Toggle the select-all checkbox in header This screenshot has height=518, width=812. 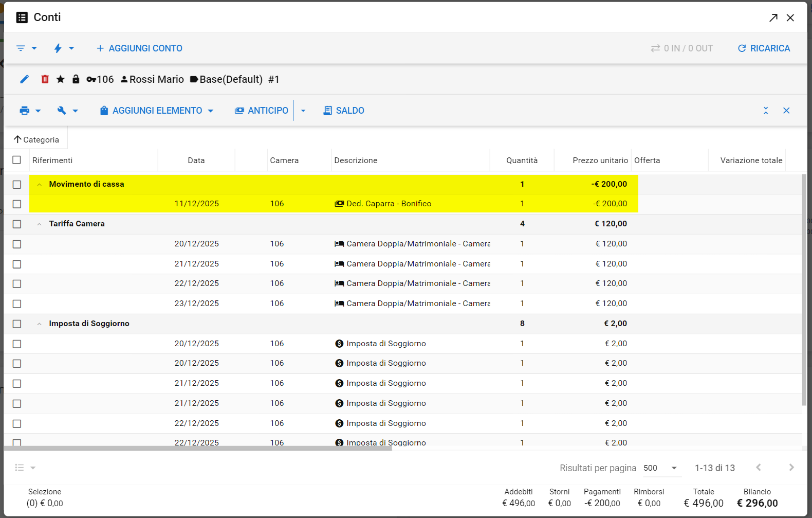(17, 160)
